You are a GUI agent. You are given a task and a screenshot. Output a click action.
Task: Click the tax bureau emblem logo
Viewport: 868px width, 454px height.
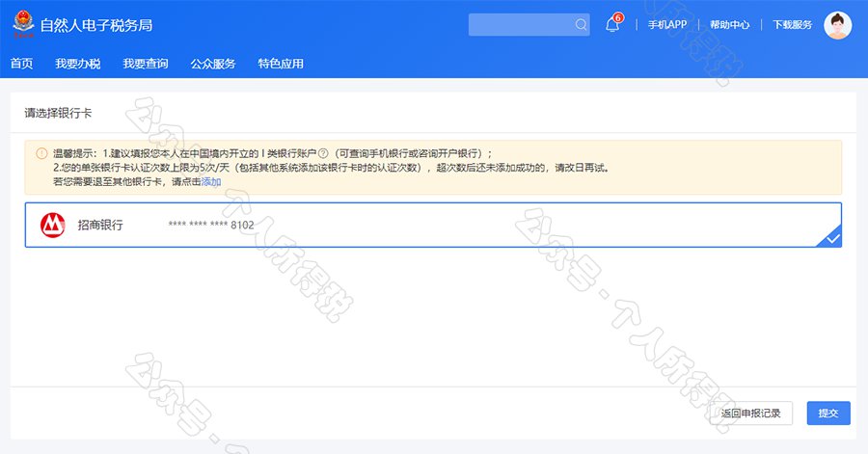click(x=24, y=24)
